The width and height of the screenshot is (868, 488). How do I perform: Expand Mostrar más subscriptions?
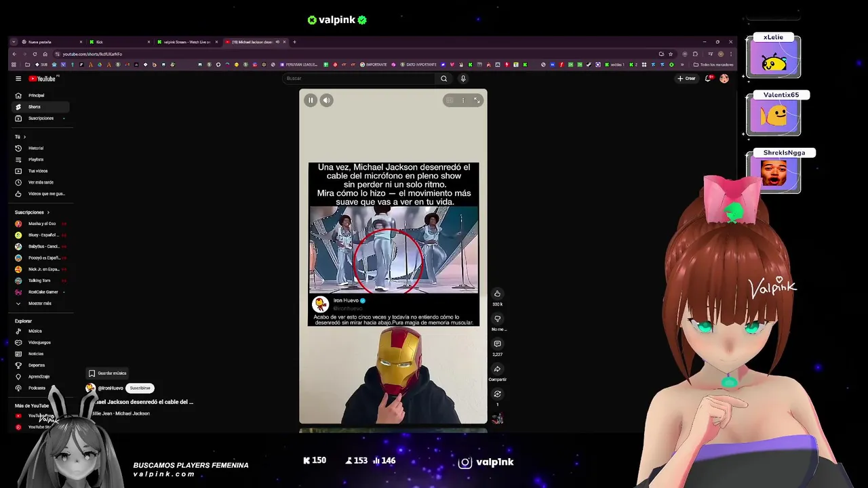coord(41,304)
